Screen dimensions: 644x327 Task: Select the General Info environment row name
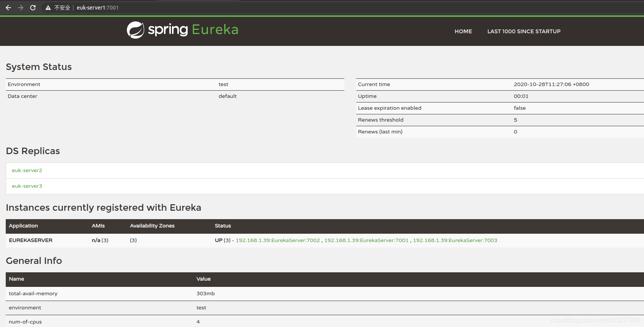(25, 308)
